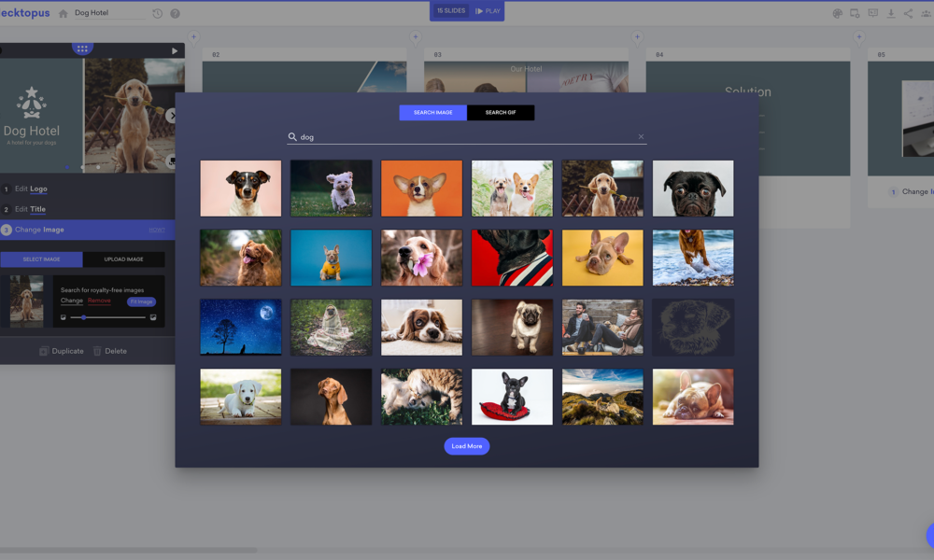The width and height of the screenshot is (934, 560).
Task: Click the trash icon next to Delete
Action: point(97,351)
